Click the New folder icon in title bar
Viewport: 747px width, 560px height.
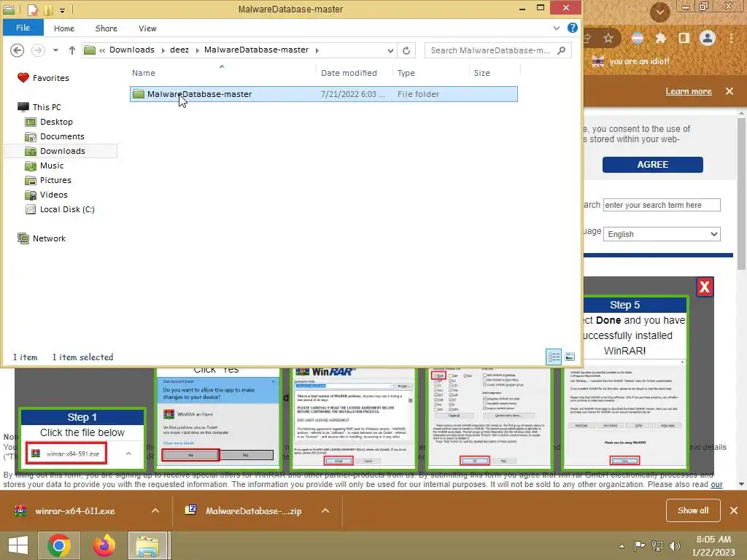(49, 9)
